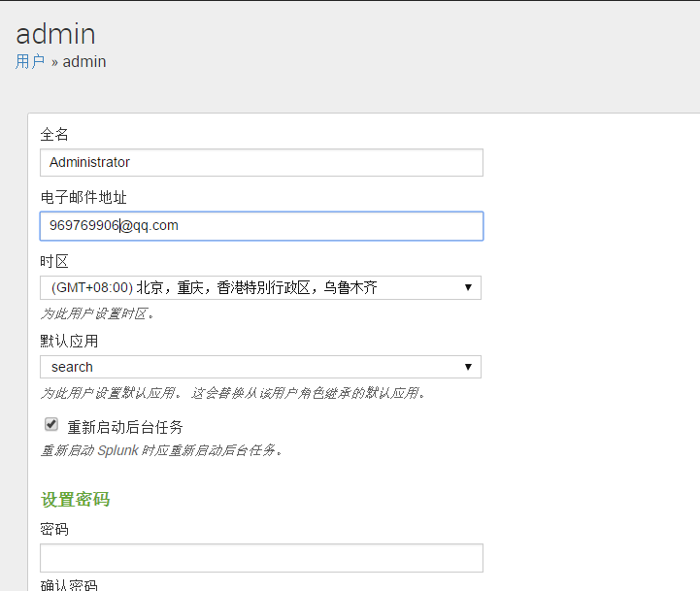Click the 默认应用 field label
This screenshot has height=591, width=700.
(x=69, y=341)
